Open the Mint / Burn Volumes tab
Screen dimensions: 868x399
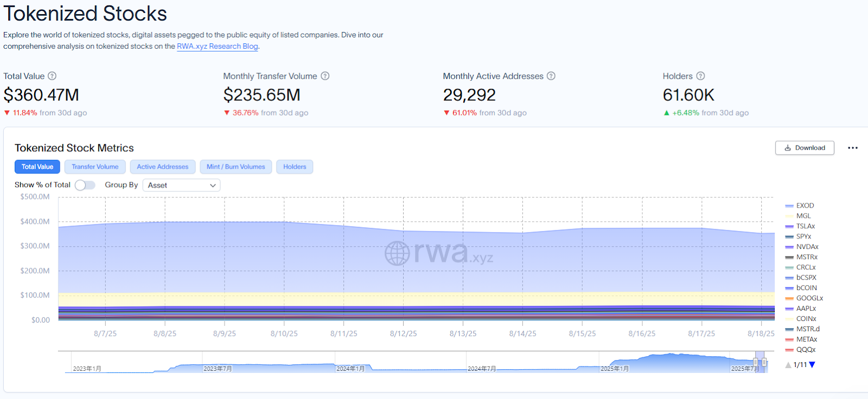click(x=235, y=167)
